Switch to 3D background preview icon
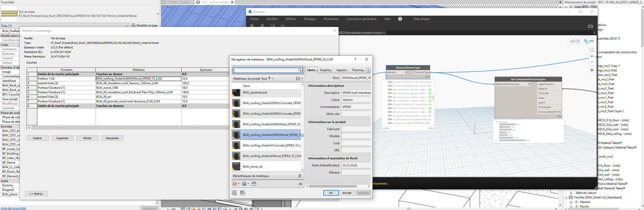The height and width of the screenshot is (210, 644). [575, 41]
